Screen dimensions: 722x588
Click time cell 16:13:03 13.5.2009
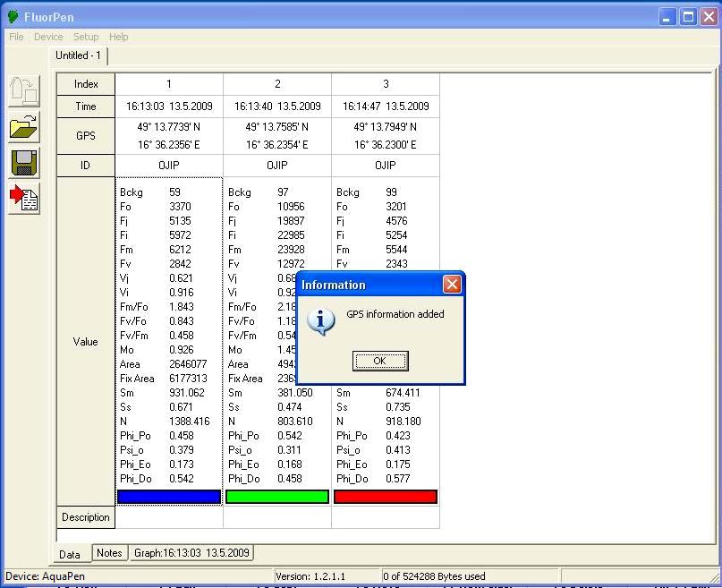(169, 107)
